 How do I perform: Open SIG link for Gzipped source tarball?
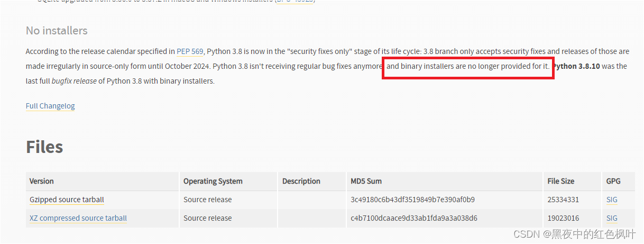(612, 200)
